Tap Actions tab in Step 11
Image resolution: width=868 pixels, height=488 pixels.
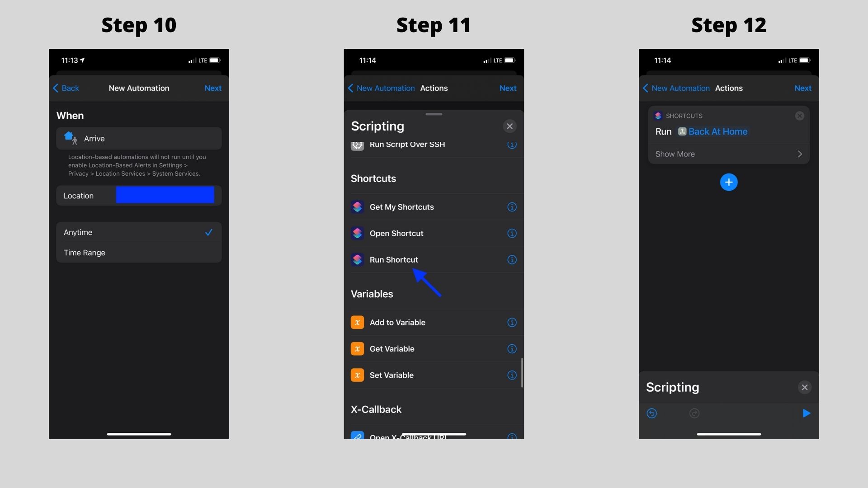pos(434,88)
